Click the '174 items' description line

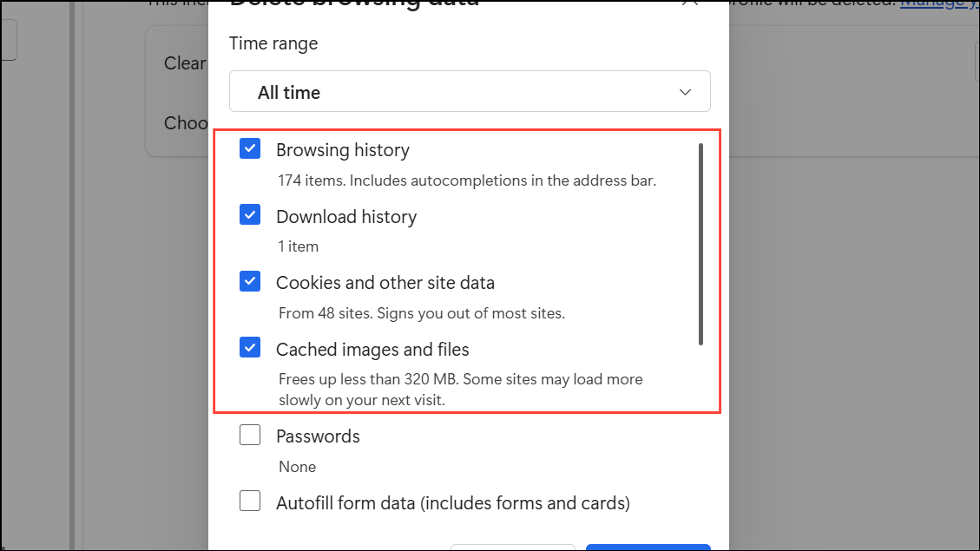pyautogui.click(x=466, y=181)
